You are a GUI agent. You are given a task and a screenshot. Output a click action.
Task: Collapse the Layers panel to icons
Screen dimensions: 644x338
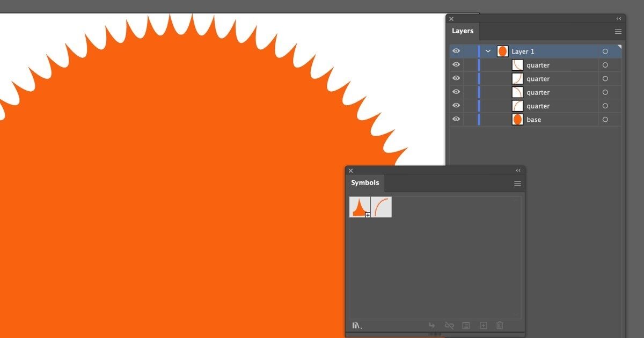point(618,18)
